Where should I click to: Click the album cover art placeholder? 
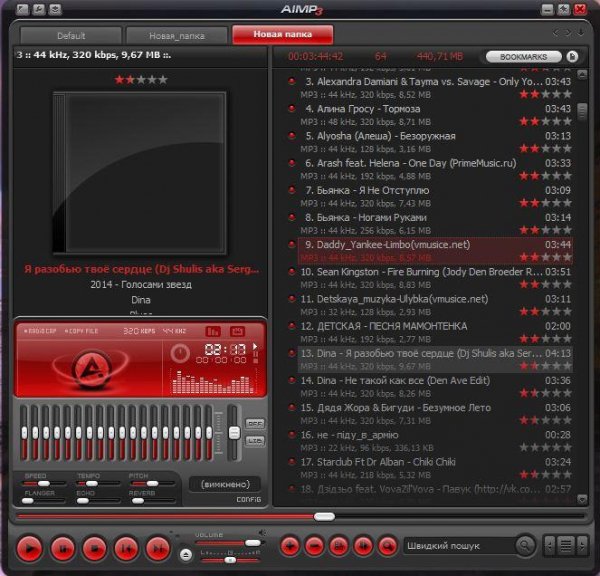pos(139,173)
